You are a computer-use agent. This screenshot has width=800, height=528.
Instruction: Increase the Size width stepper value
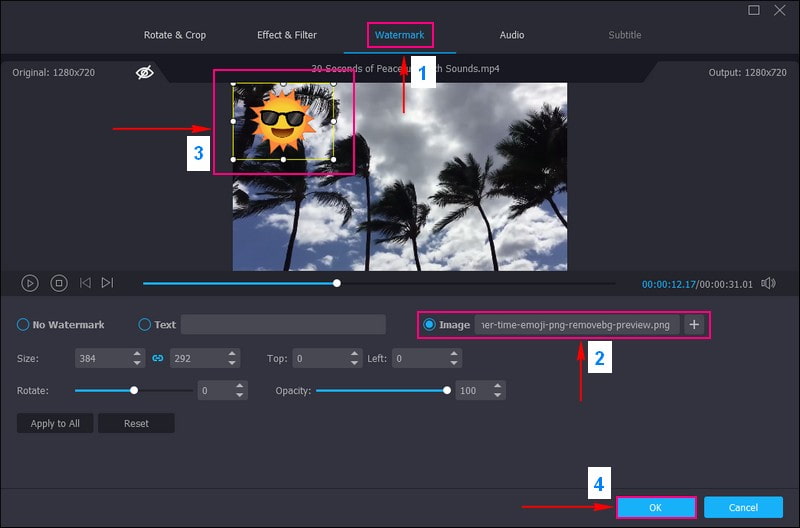(138, 354)
